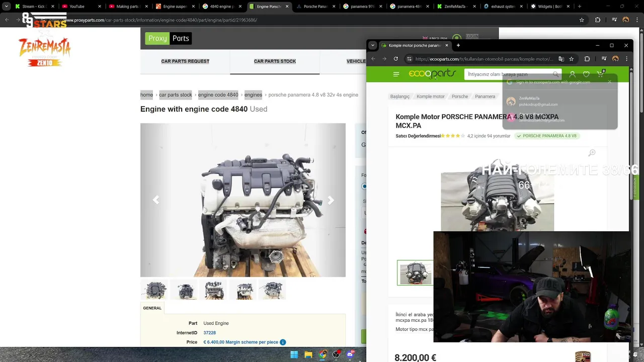Select the GENERAL tab on proxyparts
The image size is (644, 362).
[x=152, y=308]
